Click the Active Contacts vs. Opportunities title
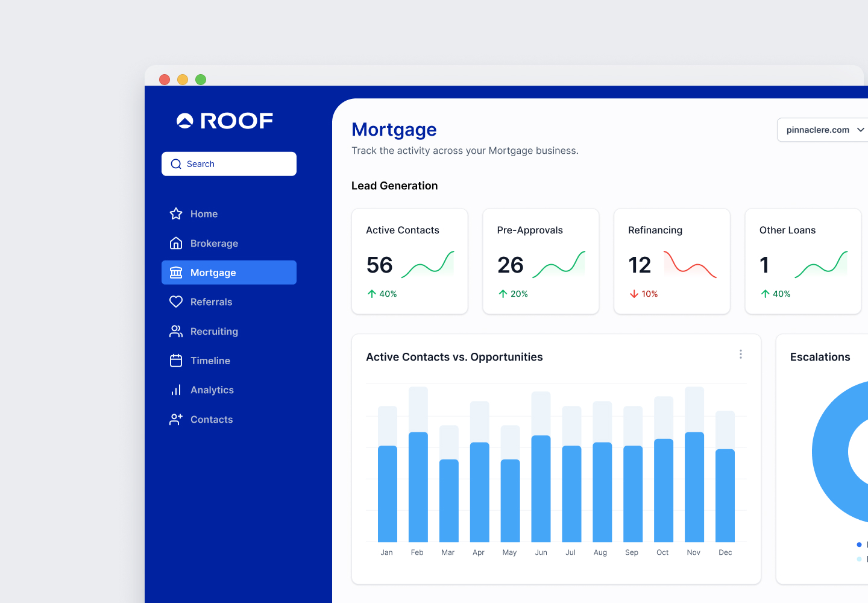 pyautogui.click(x=454, y=357)
